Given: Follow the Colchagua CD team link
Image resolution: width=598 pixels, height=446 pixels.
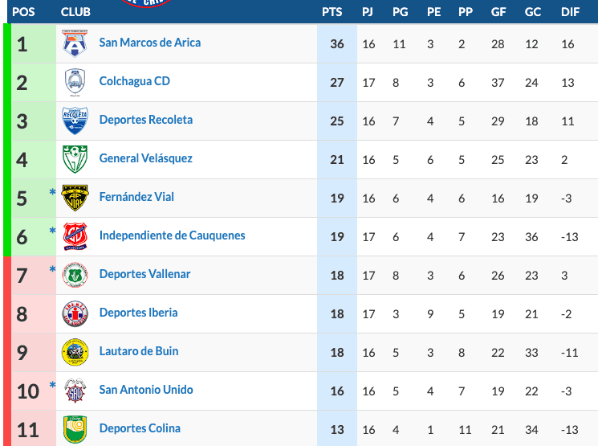Looking at the screenshot, I should point(135,81).
